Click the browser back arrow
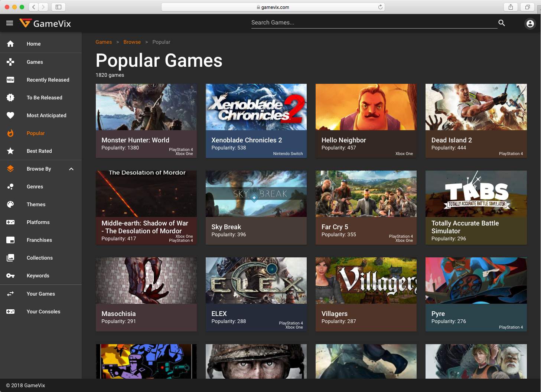Screen dimensions: 541x392 [34, 7]
